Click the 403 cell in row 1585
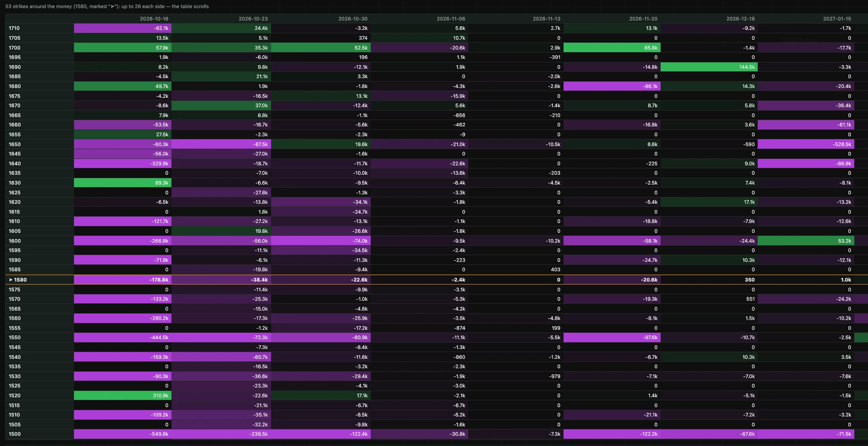This screenshot has width=868, height=446. pos(516,270)
